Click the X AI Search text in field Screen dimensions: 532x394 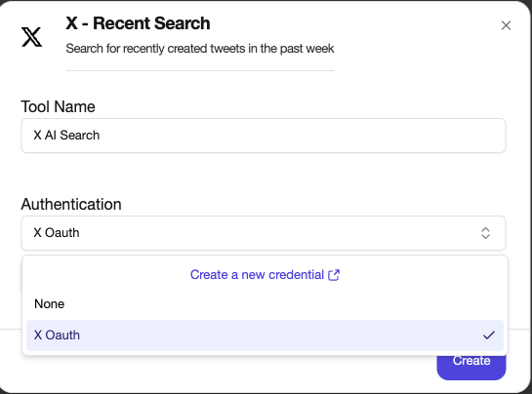pos(66,136)
